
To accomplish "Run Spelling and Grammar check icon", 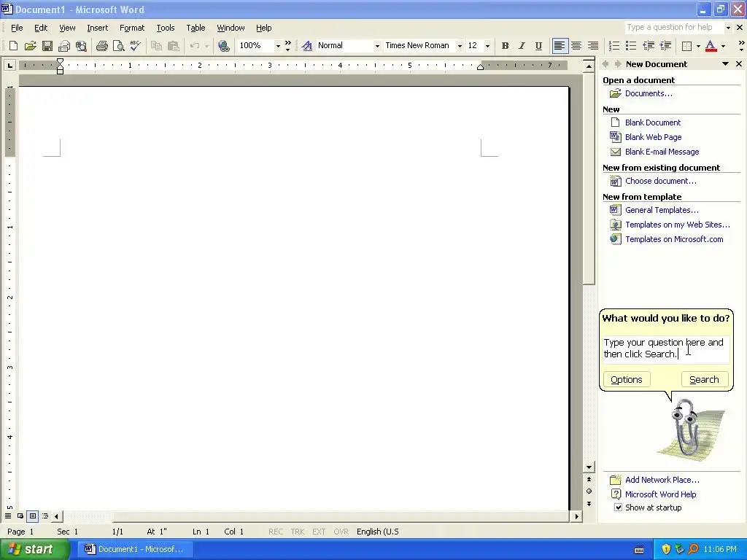I will 135,46.
